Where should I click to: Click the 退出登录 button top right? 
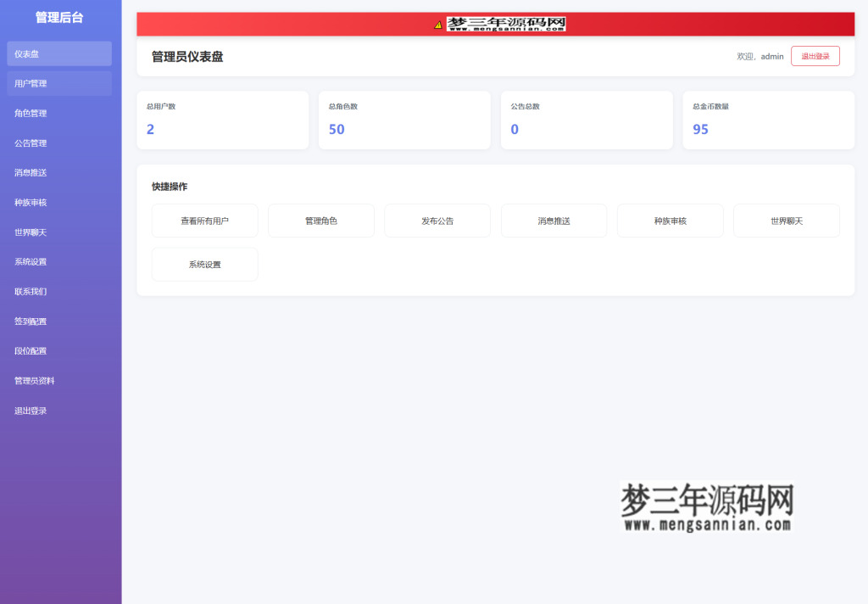tap(815, 55)
